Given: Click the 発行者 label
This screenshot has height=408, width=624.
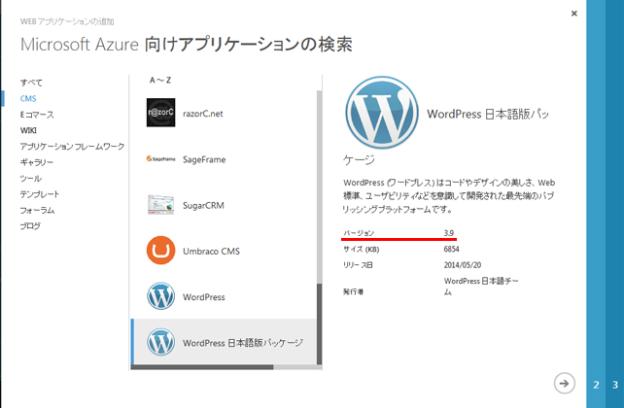Looking at the screenshot, I should click(353, 292).
